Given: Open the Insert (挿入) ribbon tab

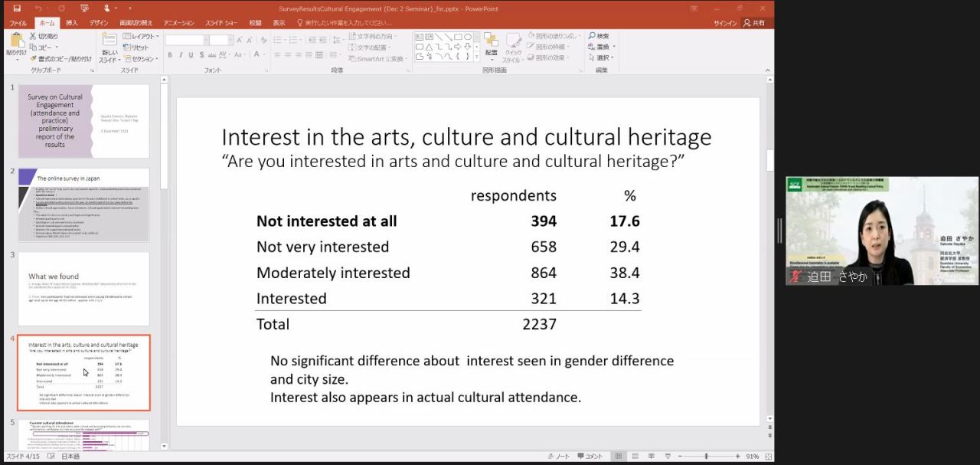Looking at the screenshot, I should (x=71, y=23).
